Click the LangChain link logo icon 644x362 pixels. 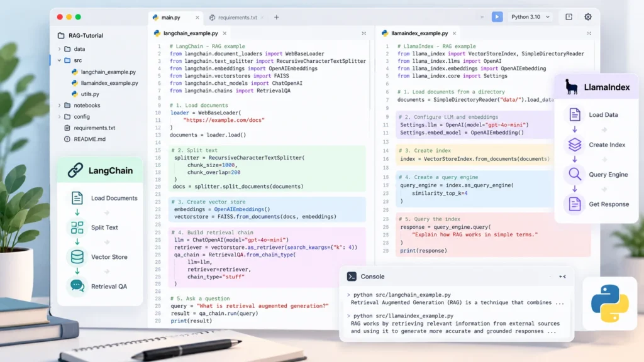tap(75, 170)
